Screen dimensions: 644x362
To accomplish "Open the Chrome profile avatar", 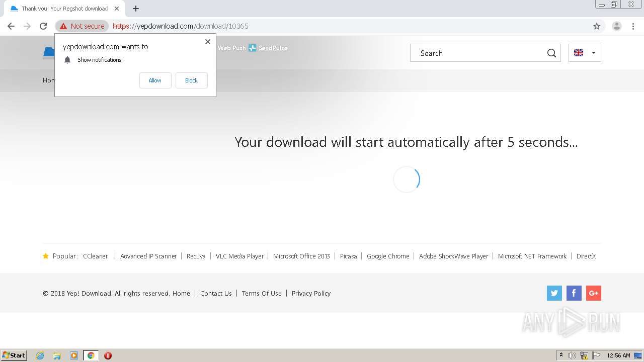I will pos(617,26).
